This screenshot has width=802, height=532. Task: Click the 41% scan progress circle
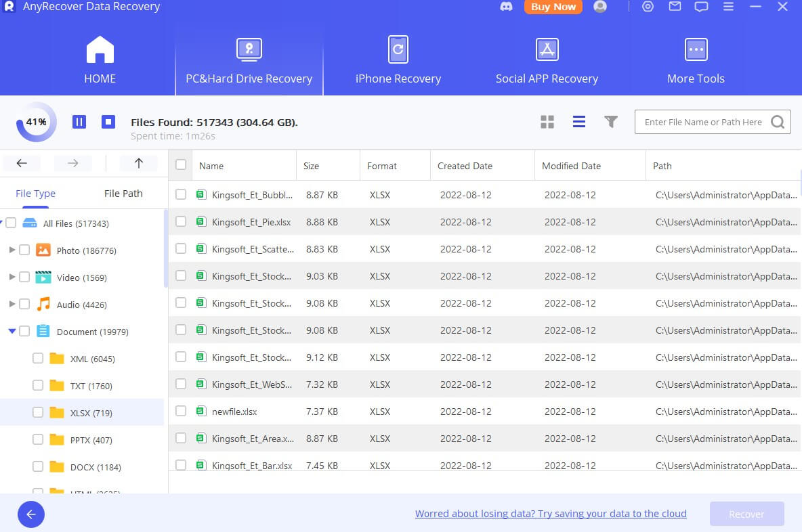(35, 122)
